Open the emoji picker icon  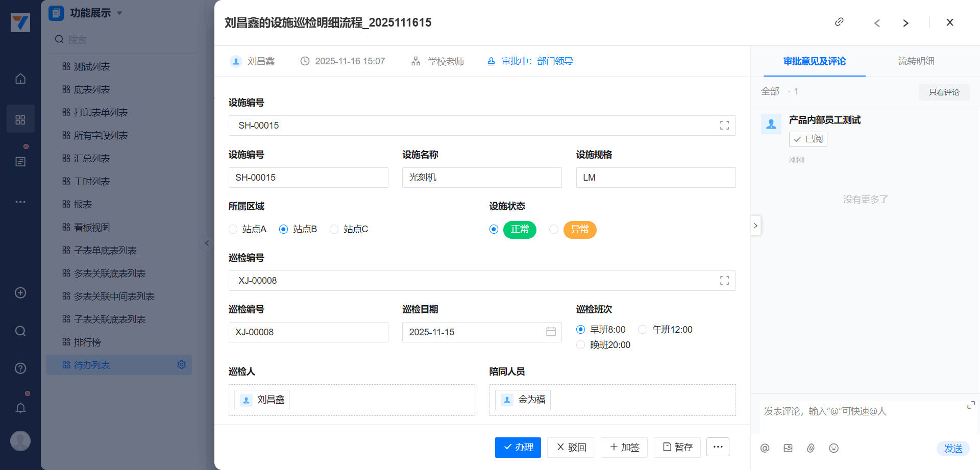pos(834,448)
